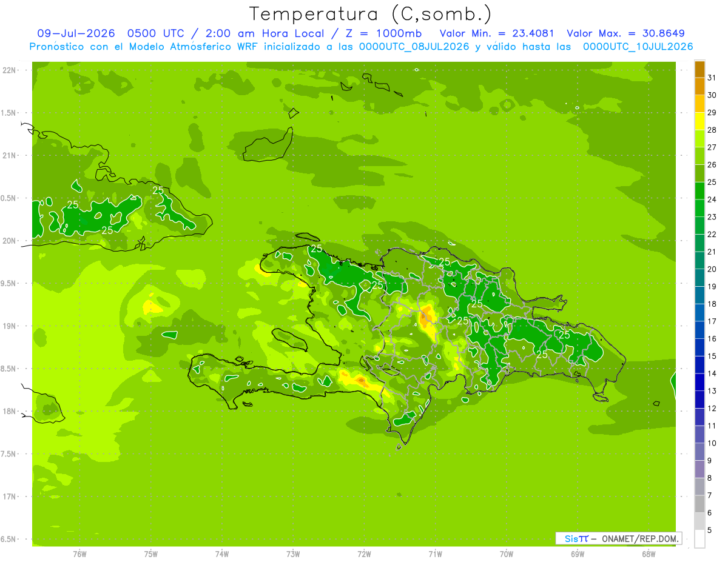Click the legend scale value 12
The width and height of the screenshot is (728, 562).
(x=712, y=409)
